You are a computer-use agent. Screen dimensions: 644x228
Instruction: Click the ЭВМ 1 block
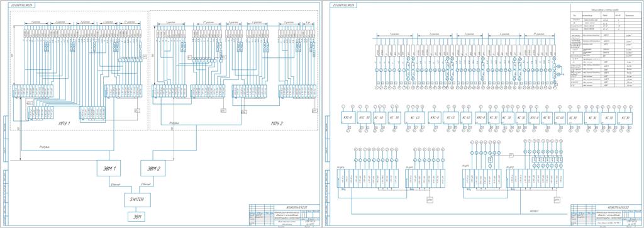(109, 168)
